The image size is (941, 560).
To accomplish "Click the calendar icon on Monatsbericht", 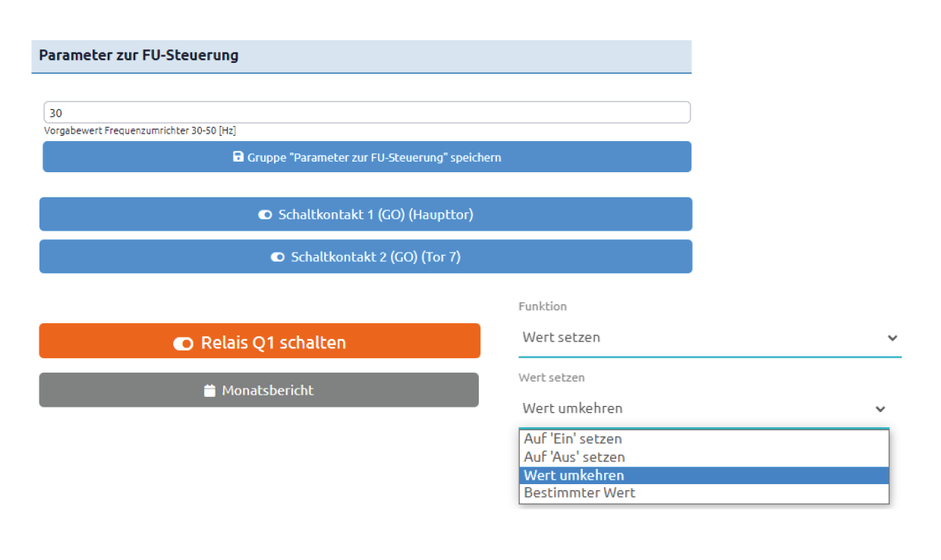I will [210, 391].
